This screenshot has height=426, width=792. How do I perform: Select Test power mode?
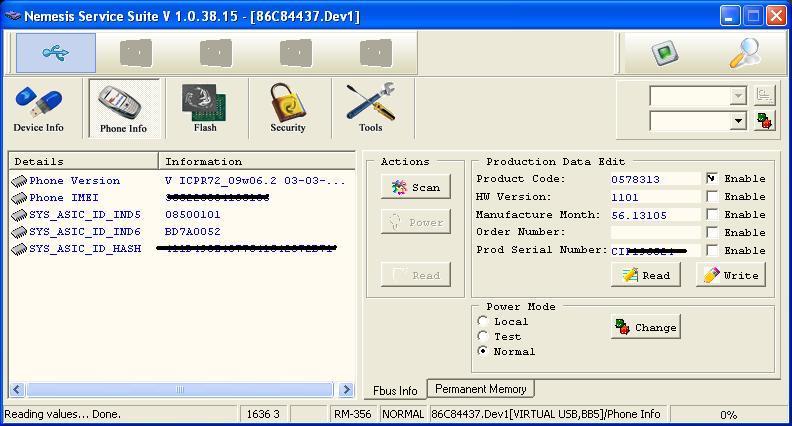(482, 336)
